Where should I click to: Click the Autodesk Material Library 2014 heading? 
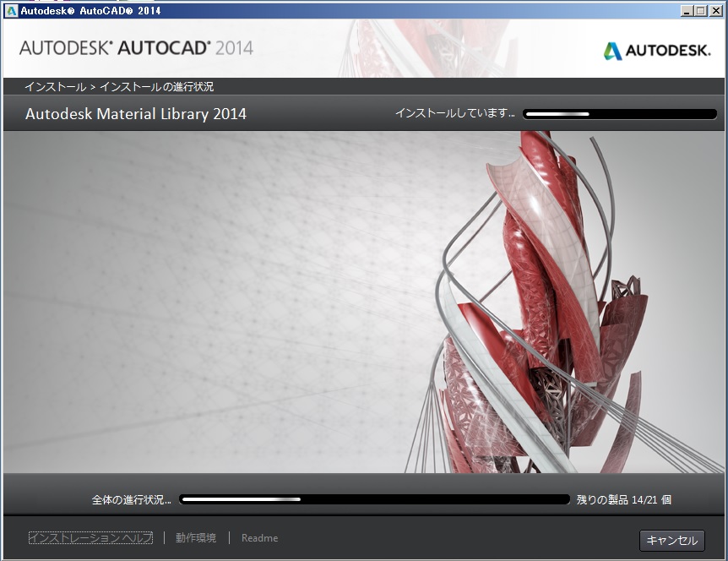coord(136,114)
